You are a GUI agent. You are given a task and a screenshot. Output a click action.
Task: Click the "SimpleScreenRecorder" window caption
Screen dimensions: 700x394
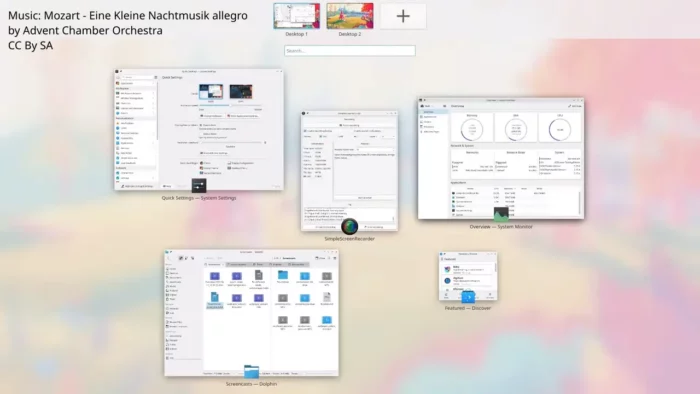(x=350, y=239)
